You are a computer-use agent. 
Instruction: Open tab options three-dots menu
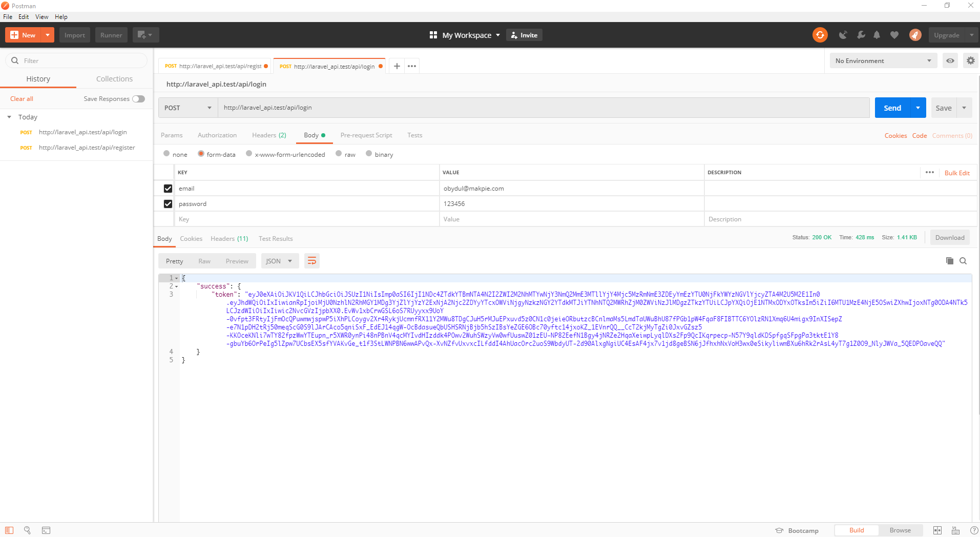click(x=412, y=66)
